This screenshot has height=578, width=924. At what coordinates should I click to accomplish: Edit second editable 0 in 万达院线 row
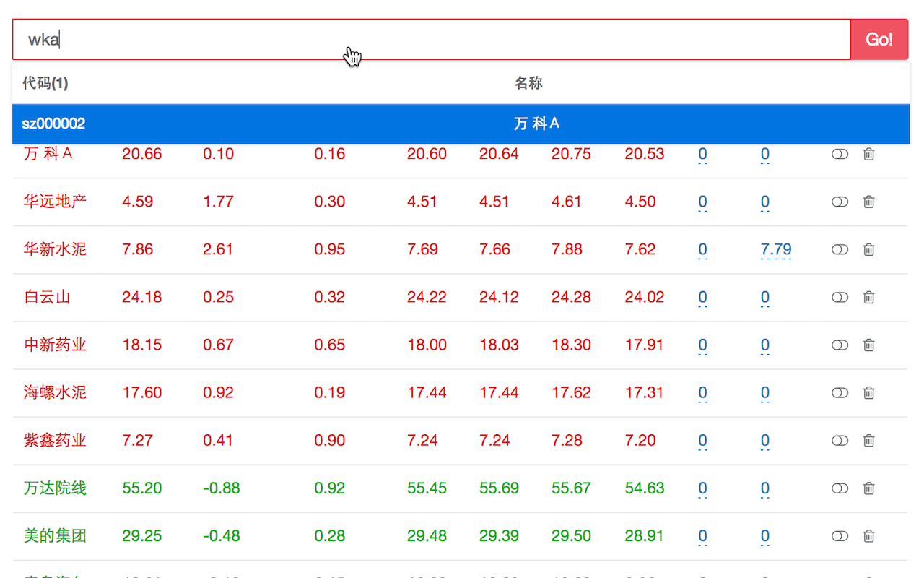(x=765, y=488)
